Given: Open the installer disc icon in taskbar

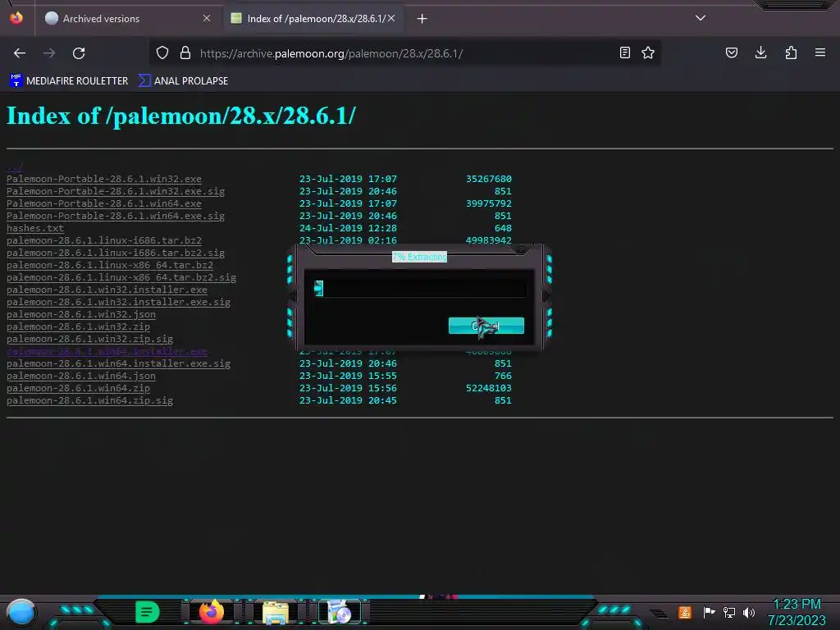Looking at the screenshot, I should coord(340,612).
